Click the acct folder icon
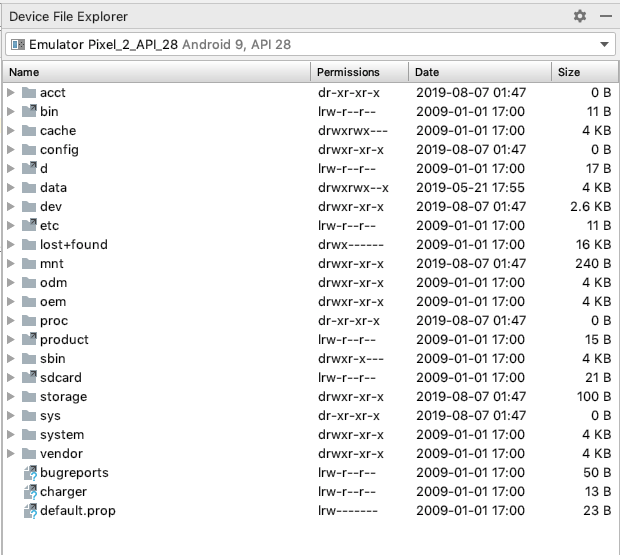This screenshot has height=555, width=620. pos(29,92)
